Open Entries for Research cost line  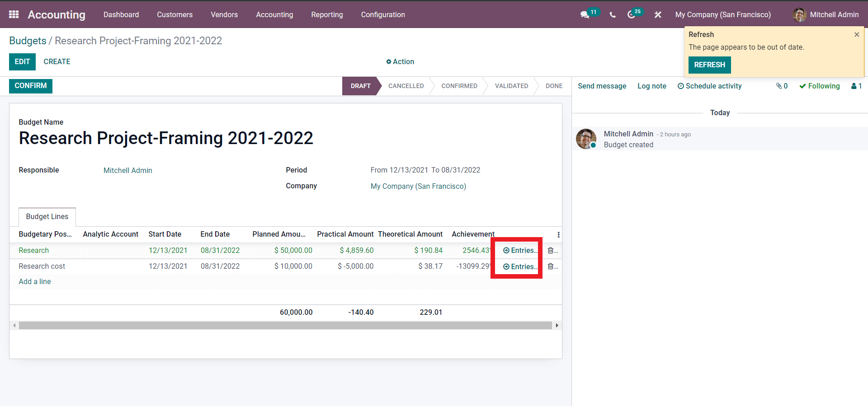coord(520,266)
